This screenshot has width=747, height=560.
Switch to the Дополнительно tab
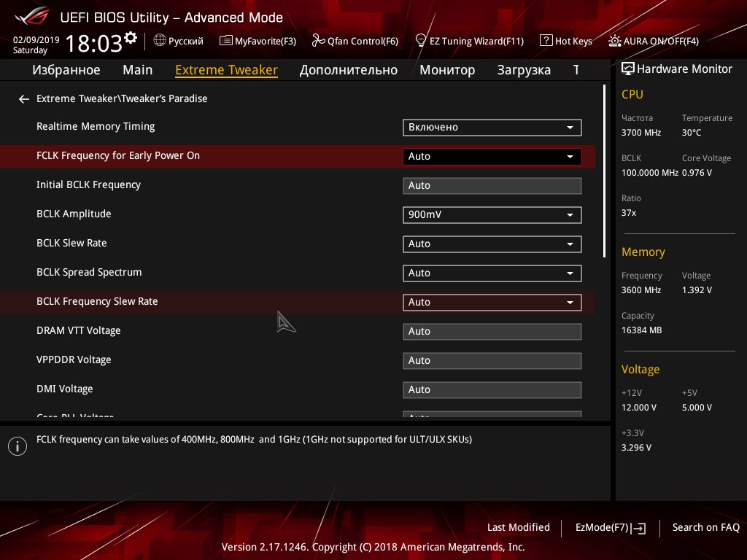coord(348,70)
